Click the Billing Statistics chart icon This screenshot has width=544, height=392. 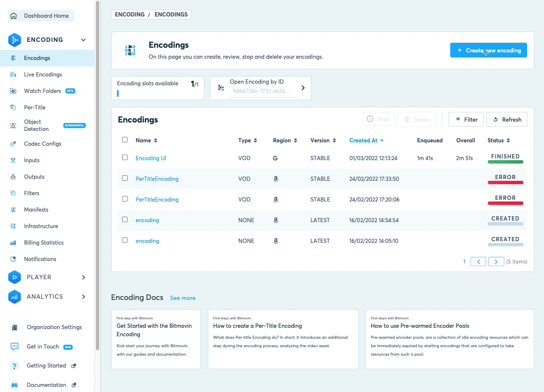(13, 242)
